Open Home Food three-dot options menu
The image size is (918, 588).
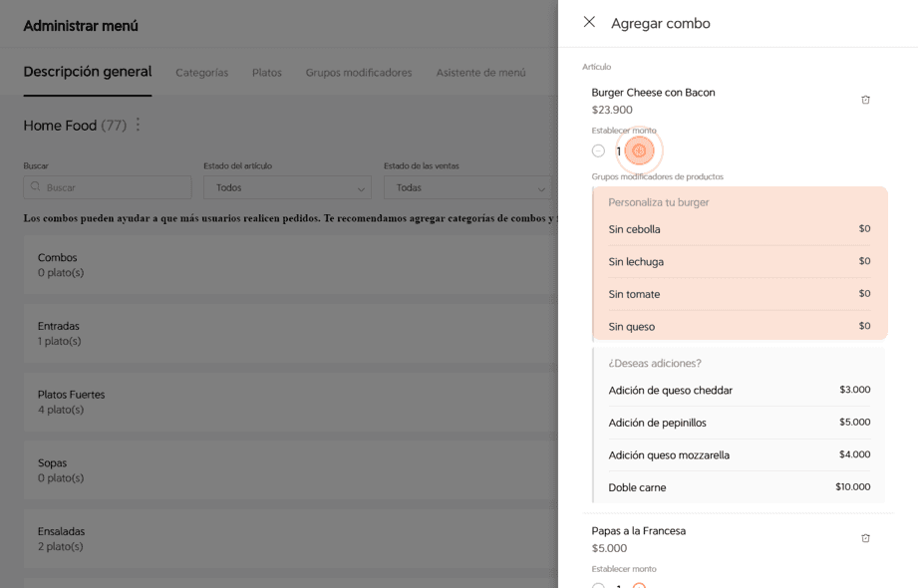138,125
